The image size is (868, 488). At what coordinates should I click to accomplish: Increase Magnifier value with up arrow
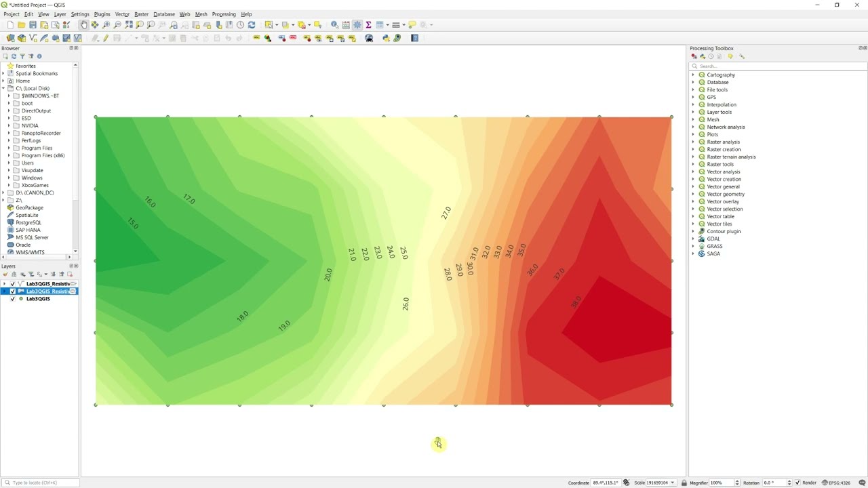(x=737, y=481)
